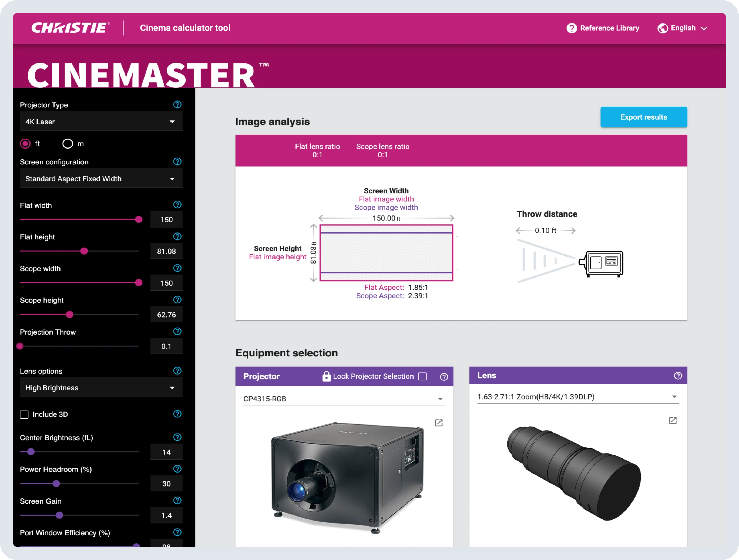Screen dimensions: 739x560
Task: Expand the 1.63-2.71:1 Zoom lens dropdown
Action: point(578,397)
